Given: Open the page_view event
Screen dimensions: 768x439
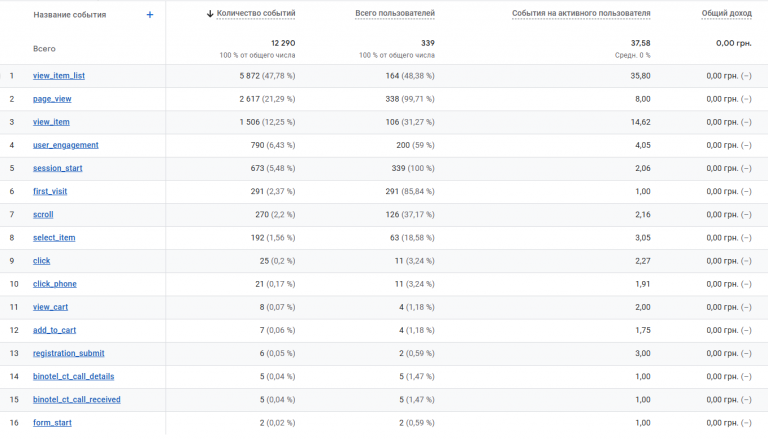Looking at the screenshot, I should click(52, 99).
